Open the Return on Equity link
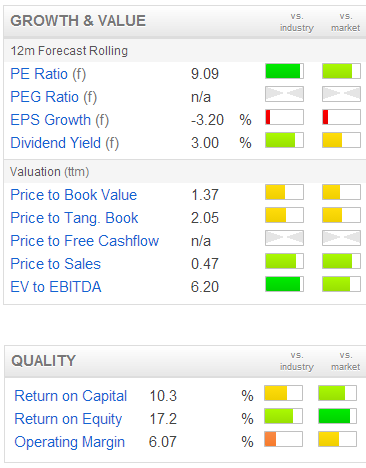The image size is (366, 468). pyautogui.click(x=68, y=419)
